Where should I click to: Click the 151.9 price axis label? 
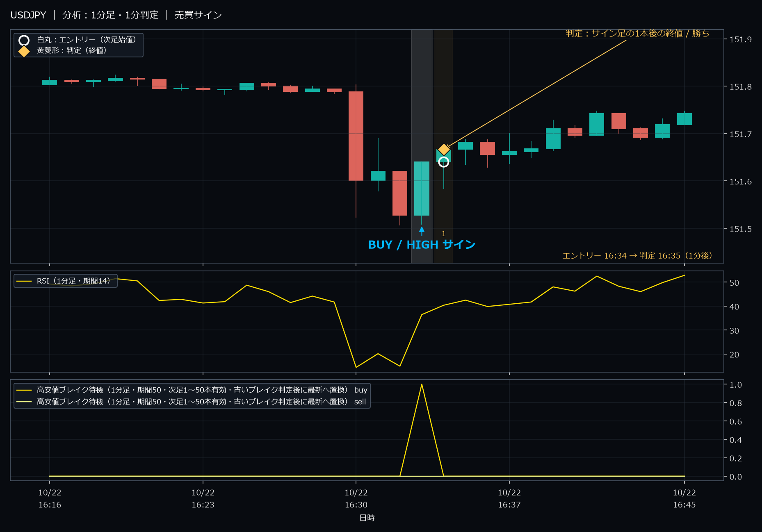click(741, 39)
